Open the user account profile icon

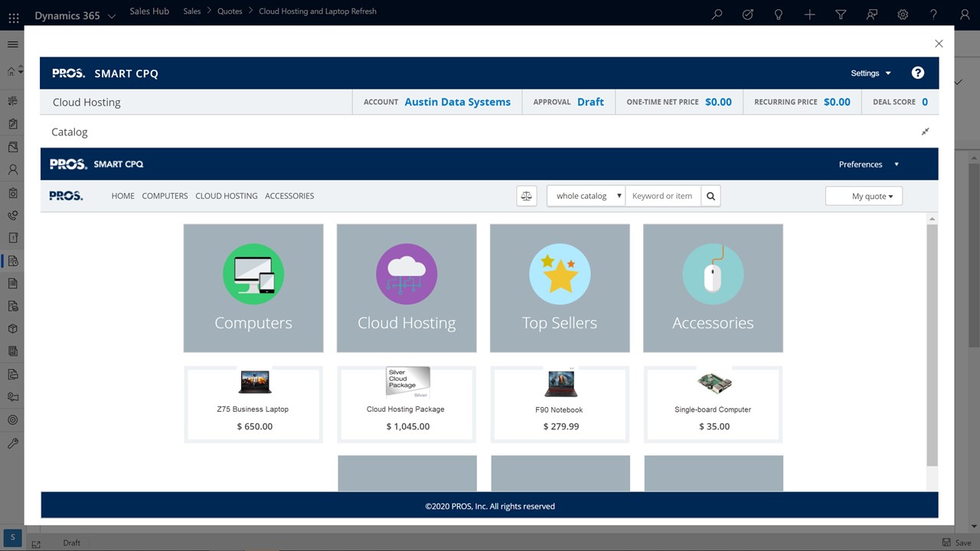point(964,15)
